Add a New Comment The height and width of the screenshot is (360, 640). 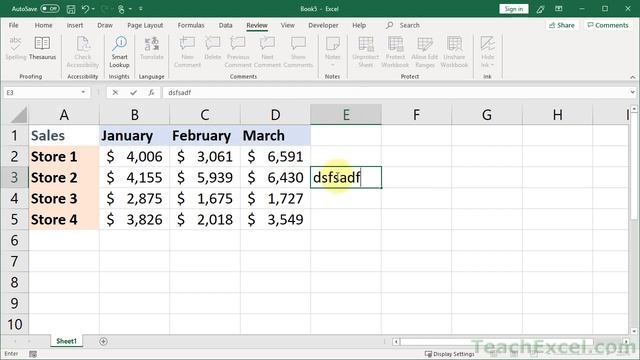(x=187, y=51)
